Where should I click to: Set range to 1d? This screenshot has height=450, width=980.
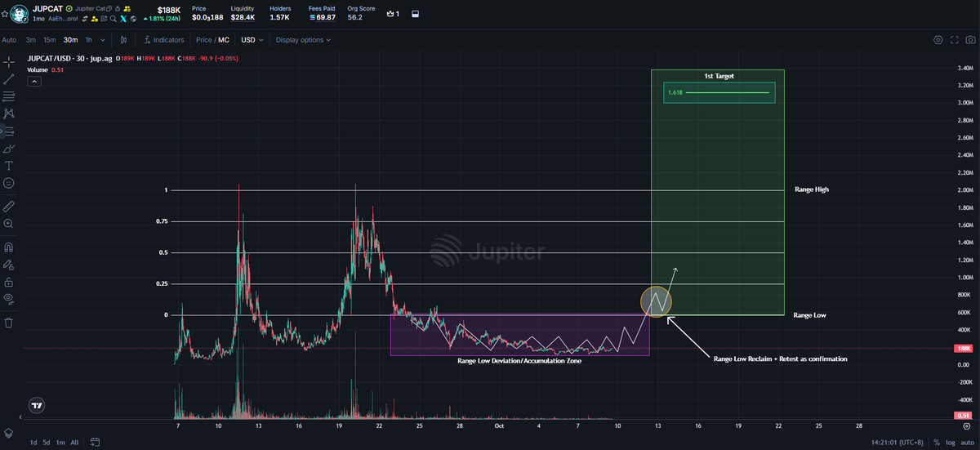pos(34,442)
